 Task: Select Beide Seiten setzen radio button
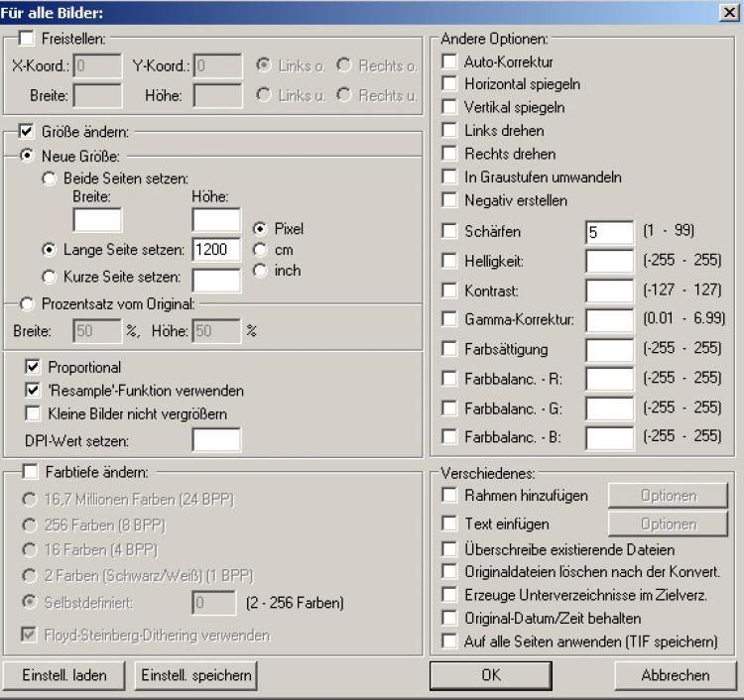tap(49, 179)
